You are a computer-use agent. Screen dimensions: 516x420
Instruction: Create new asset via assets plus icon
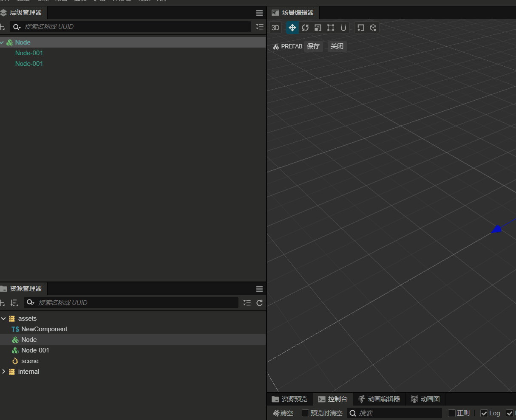point(2,303)
